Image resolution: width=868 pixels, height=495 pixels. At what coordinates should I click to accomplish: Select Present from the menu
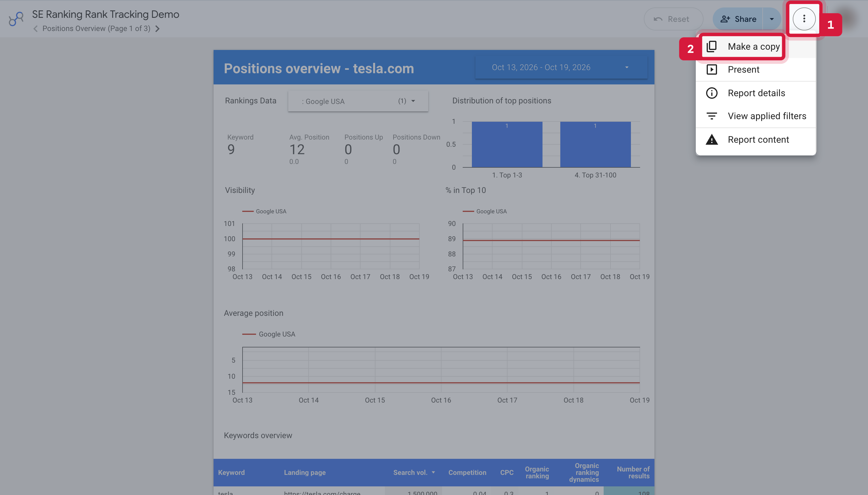click(x=756, y=70)
